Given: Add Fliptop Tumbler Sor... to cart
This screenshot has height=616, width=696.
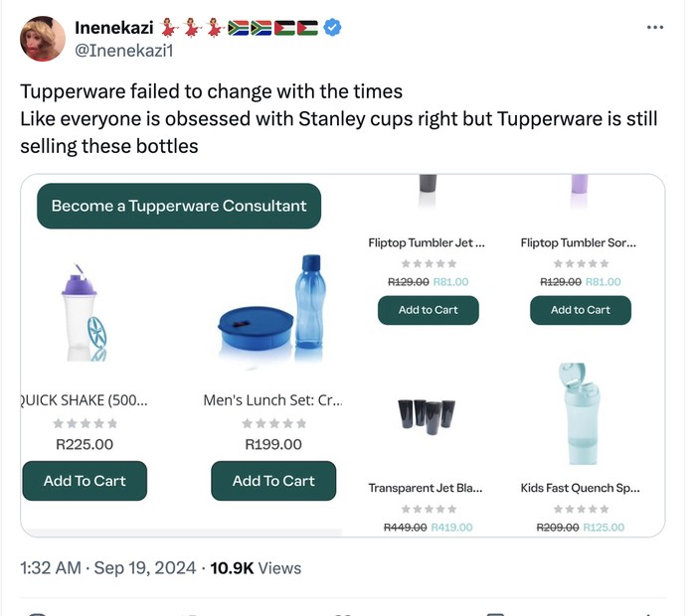Looking at the screenshot, I should [581, 310].
